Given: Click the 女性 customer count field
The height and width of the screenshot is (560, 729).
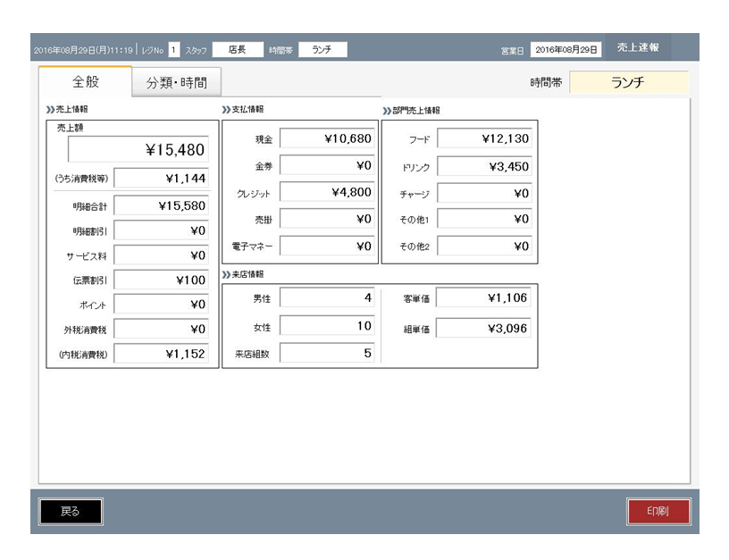Looking at the screenshot, I should [326, 326].
